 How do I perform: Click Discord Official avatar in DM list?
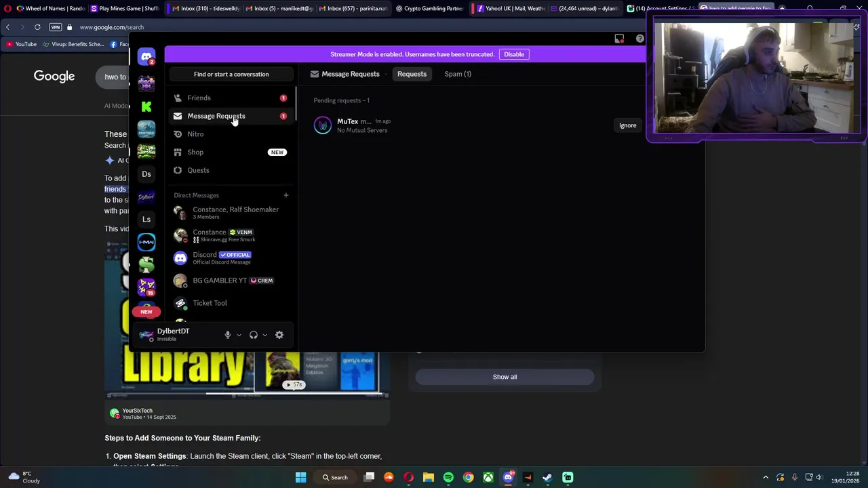tap(180, 258)
